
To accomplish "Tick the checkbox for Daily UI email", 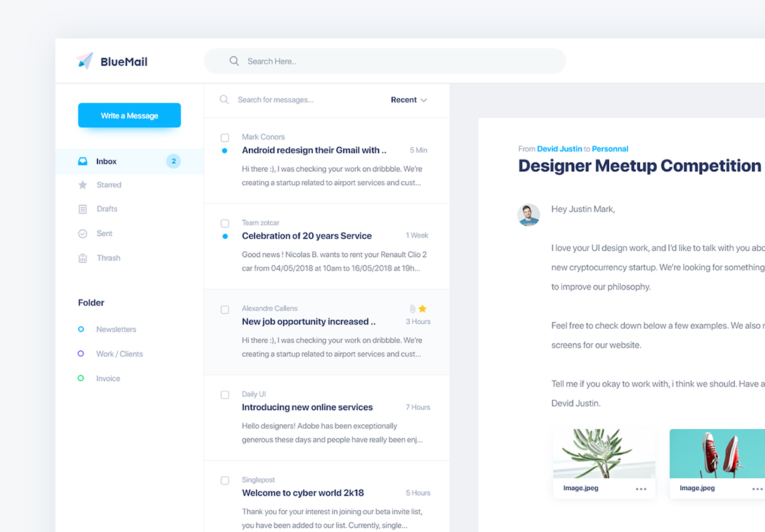I will tap(225, 395).
